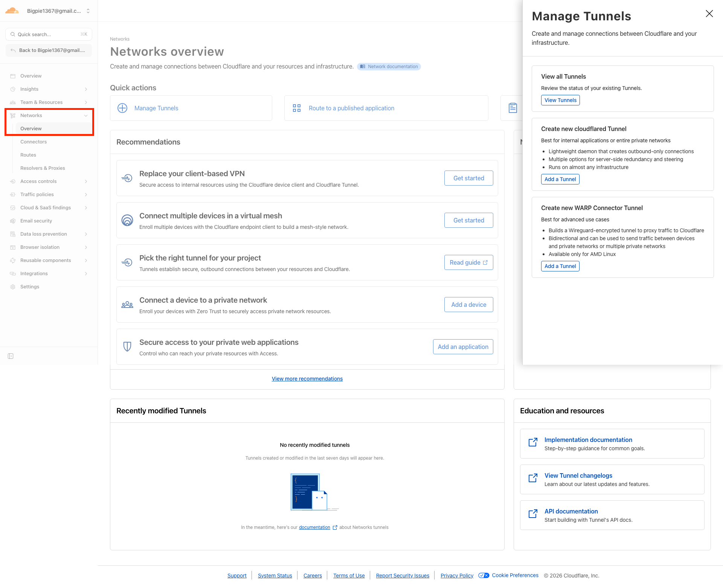
Task: Click the Settings gear icon in sidebar
Action: (x=13, y=287)
